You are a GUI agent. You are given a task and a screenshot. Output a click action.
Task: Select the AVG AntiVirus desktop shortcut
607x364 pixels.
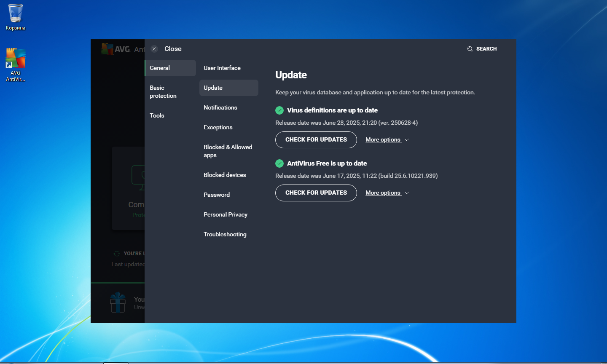pyautogui.click(x=16, y=65)
